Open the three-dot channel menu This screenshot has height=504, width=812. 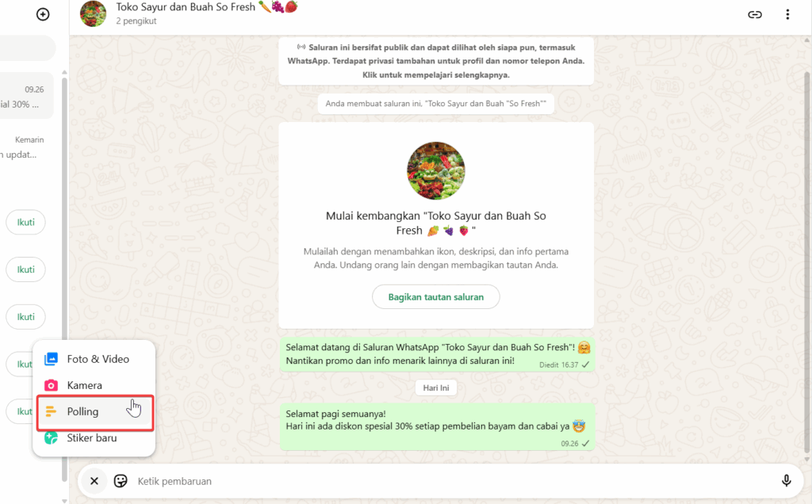(787, 14)
